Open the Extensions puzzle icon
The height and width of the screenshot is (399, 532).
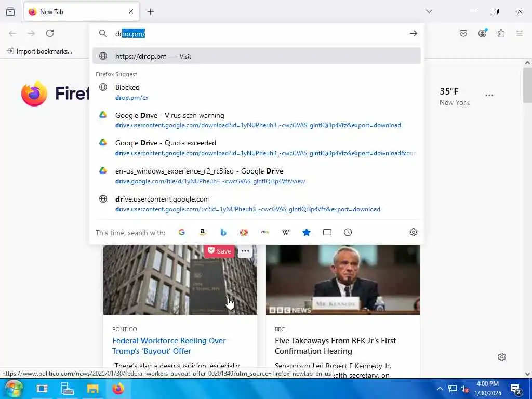click(501, 33)
